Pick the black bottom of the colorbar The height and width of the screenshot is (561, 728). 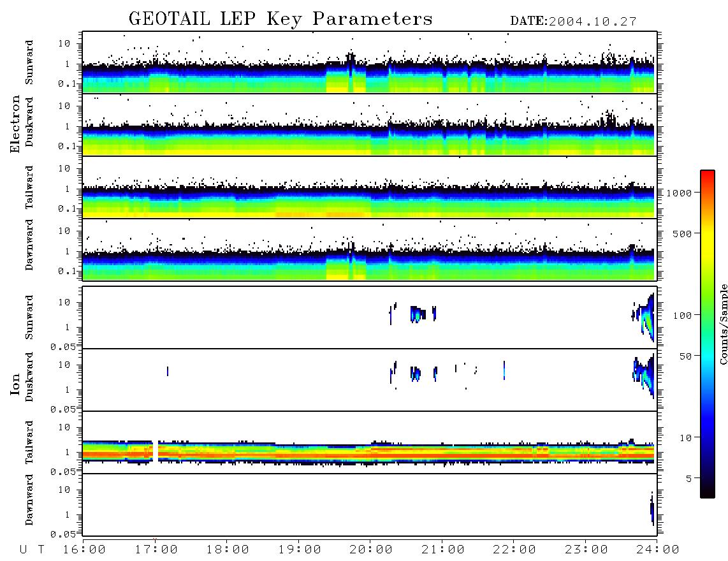[708, 490]
